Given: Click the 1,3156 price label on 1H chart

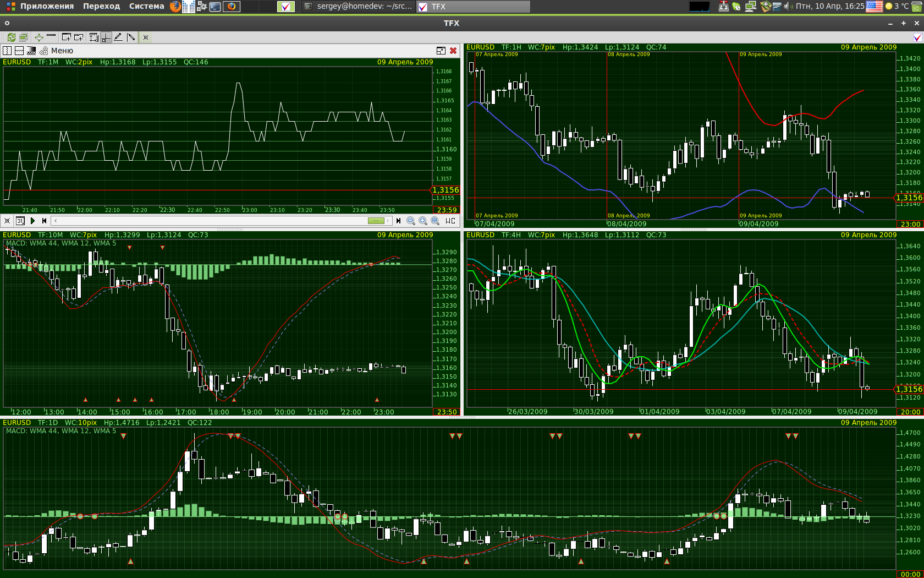Looking at the screenshot, I should point(909,198).
